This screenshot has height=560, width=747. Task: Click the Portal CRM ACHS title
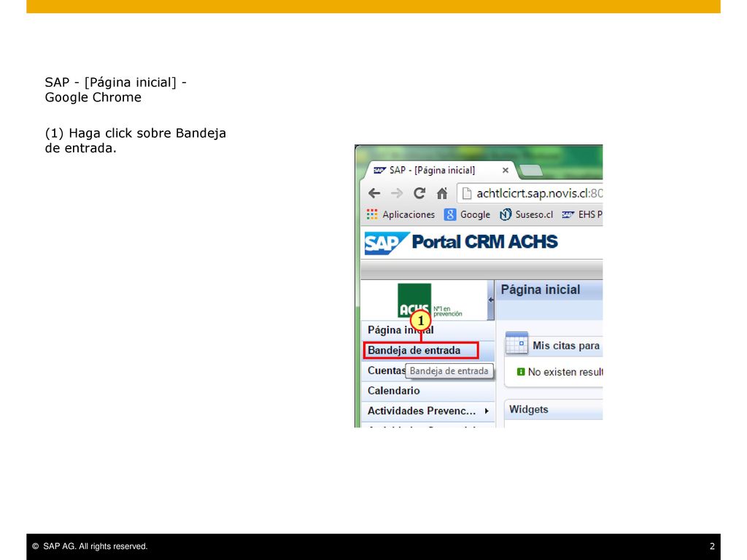(x=484, y=242)
